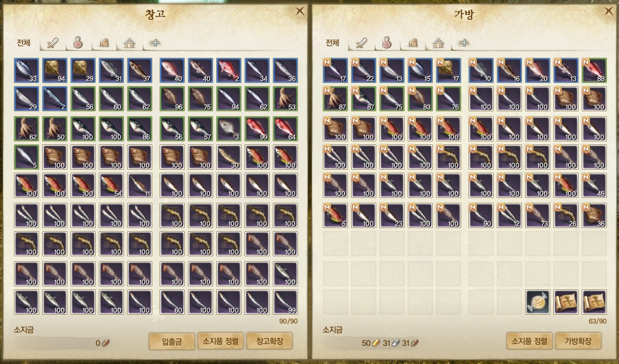Sort warehouse items with 소지품 정렬
Viewport: 619px width, 364px height.
(220, 341)
